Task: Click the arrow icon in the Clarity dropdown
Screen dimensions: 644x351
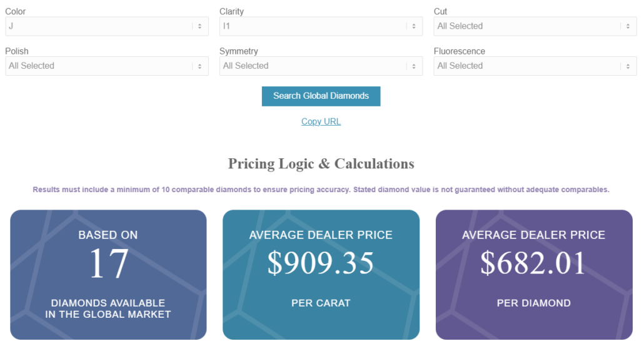Action: tap(413, 26)
